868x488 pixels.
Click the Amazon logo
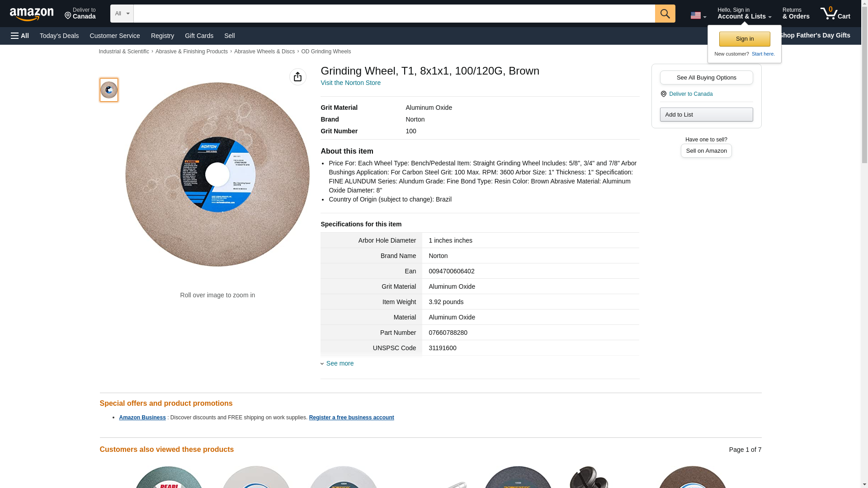click(x=32, y=14)
